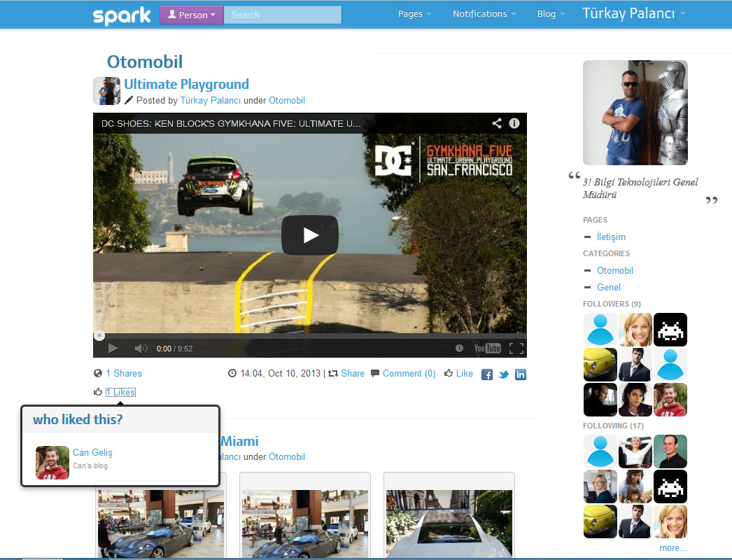Click the video share icon
The image size is (732, 560).
point(497,123)
